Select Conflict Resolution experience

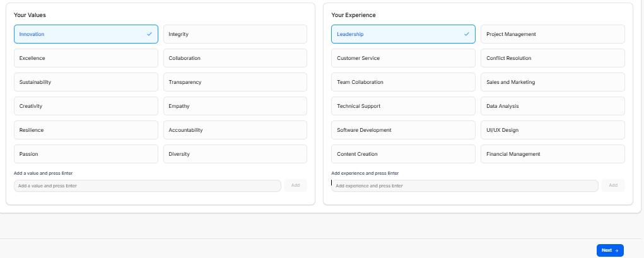pyautogui.click(x=553, y=58)
